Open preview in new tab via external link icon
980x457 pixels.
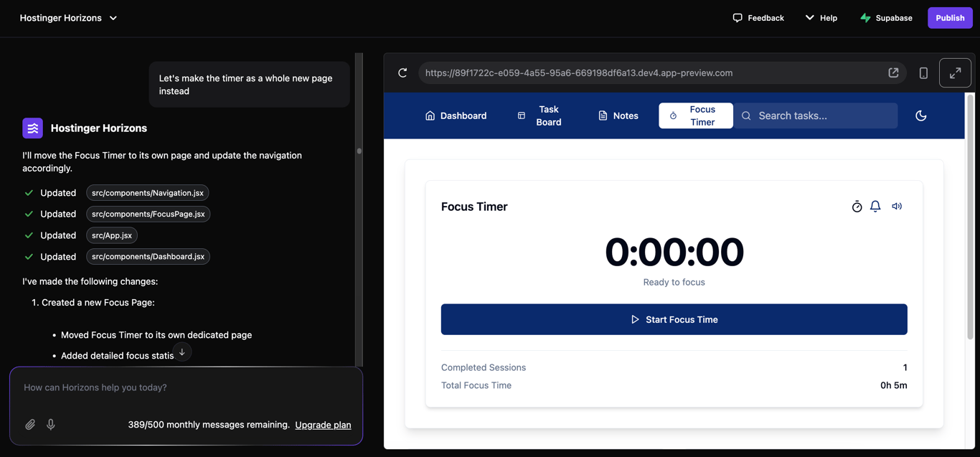click(893, 72)
